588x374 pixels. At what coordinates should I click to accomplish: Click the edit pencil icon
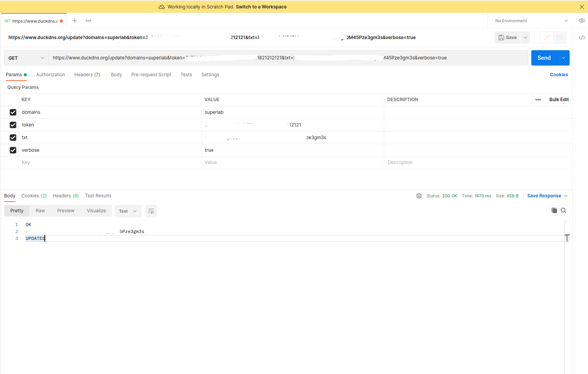coord(547,38)
